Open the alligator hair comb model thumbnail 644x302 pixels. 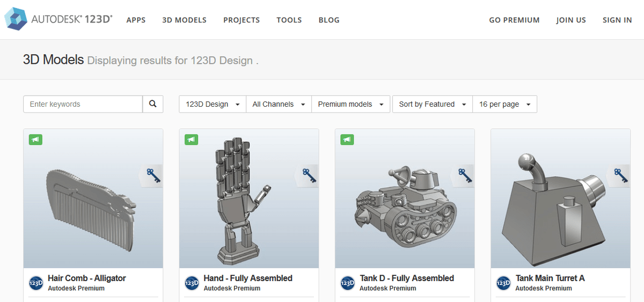pyautogui.click(x=93, y=198)
